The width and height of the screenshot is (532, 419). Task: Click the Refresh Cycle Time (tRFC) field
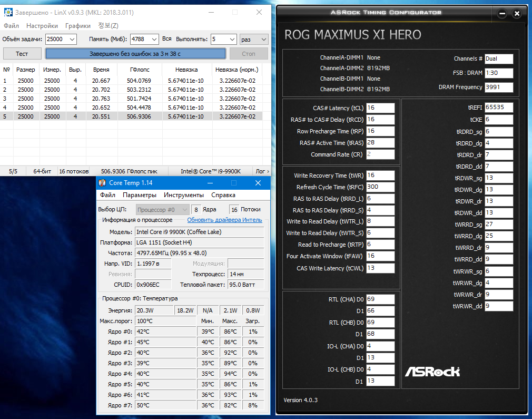(380, 187)
